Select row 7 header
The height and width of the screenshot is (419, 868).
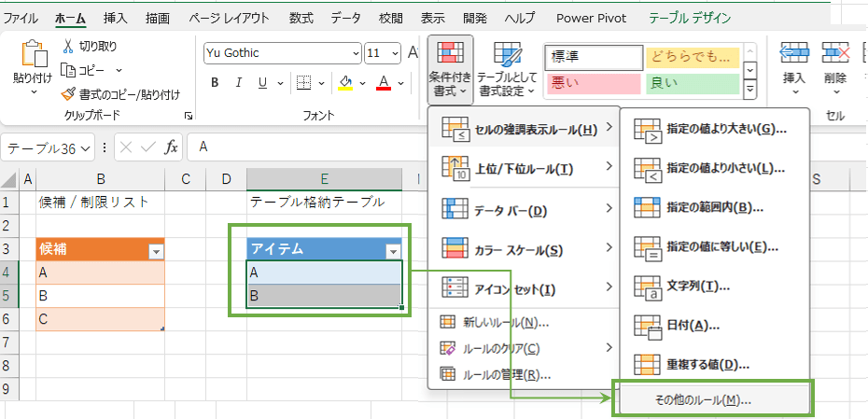pyautogui.click(x=8, y=342)
